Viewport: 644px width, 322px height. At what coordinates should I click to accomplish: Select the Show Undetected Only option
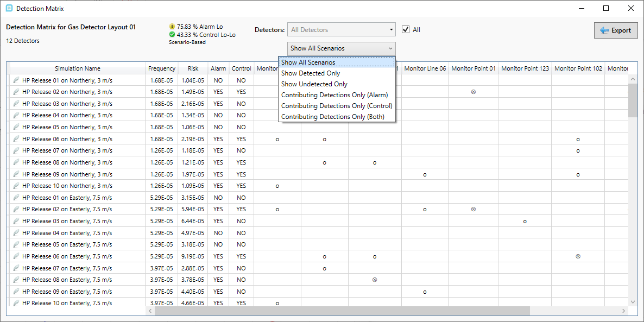pos(337,84)
